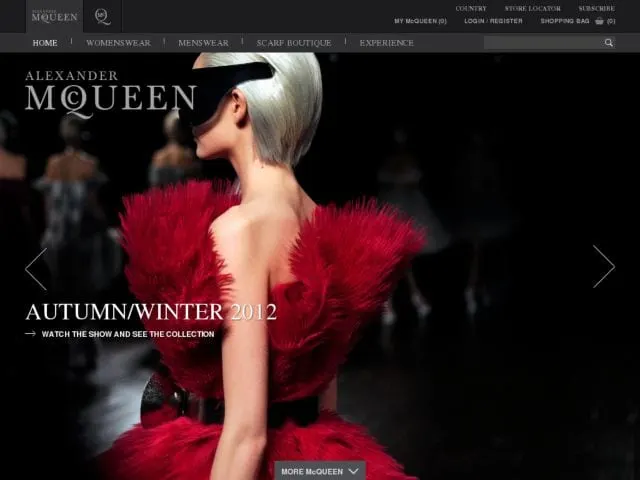Focus the site search input field
Screen dimensions: 640x480
click(x=542, y=42)
